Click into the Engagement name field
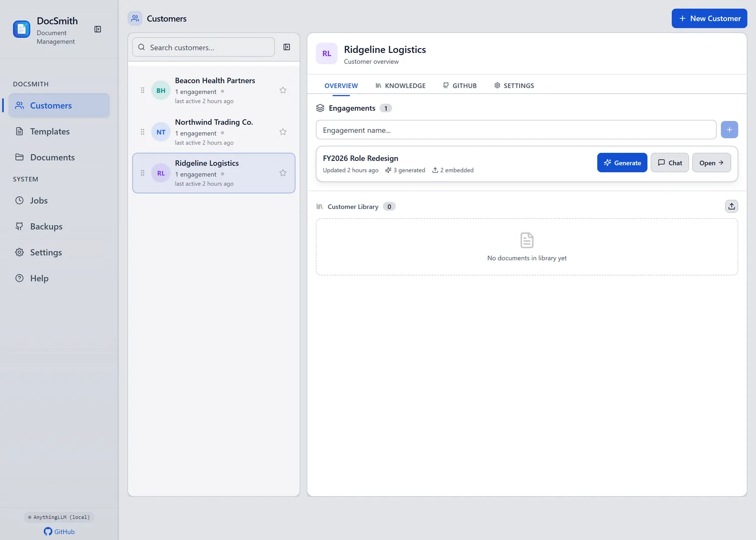756x540 pixels. point(516,130)
